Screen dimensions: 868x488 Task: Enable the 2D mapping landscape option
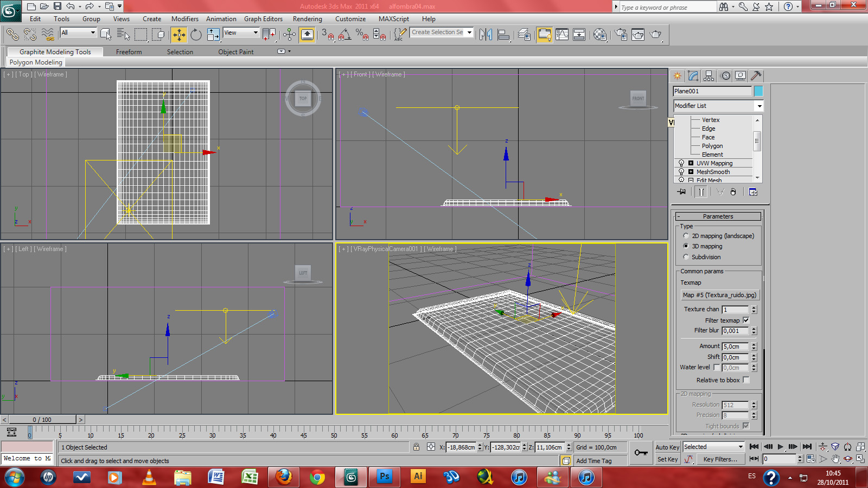[x=686, y=236]
